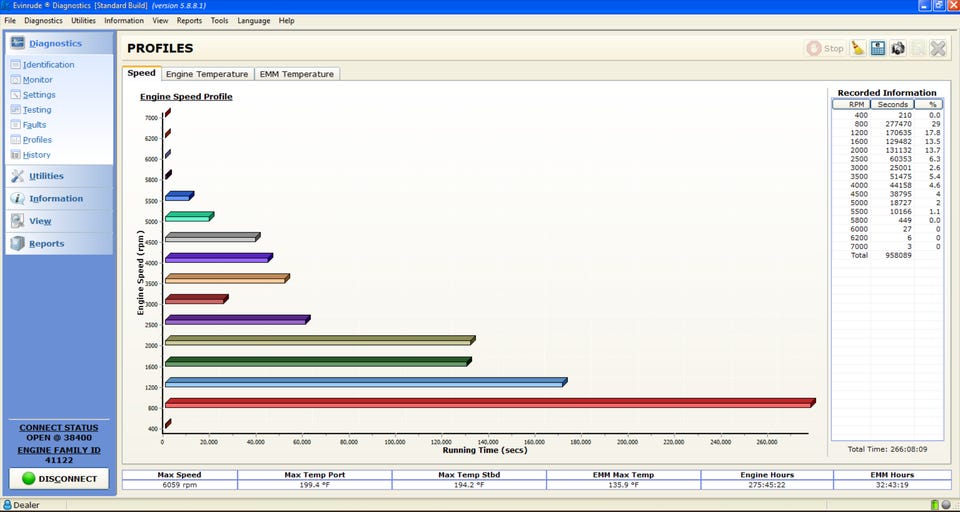Click the Testing sidebar icon
Viewport: 960px width, 512px height.
[15, 110]
